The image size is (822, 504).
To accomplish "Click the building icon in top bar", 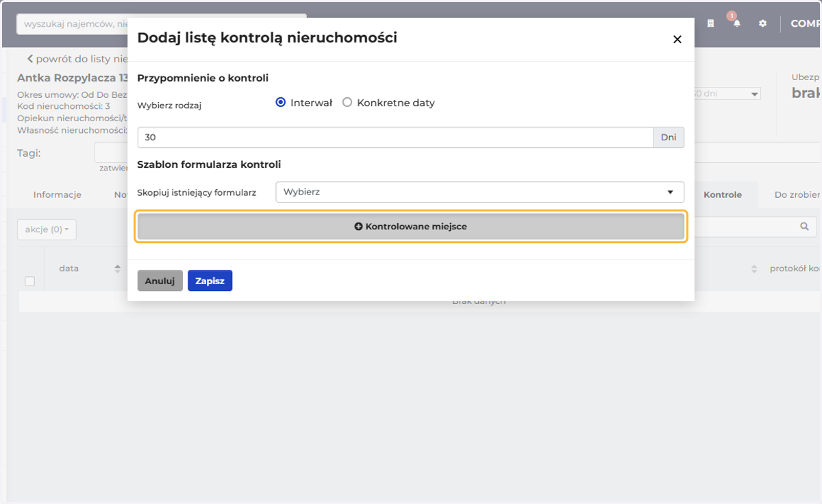I will (x=711, y=23).
